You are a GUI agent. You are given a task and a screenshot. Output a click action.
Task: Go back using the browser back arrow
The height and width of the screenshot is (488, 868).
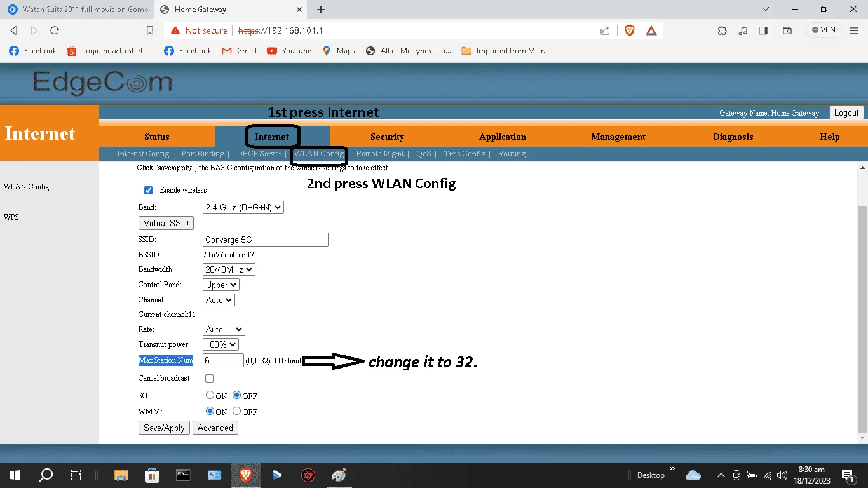point(14,30)
